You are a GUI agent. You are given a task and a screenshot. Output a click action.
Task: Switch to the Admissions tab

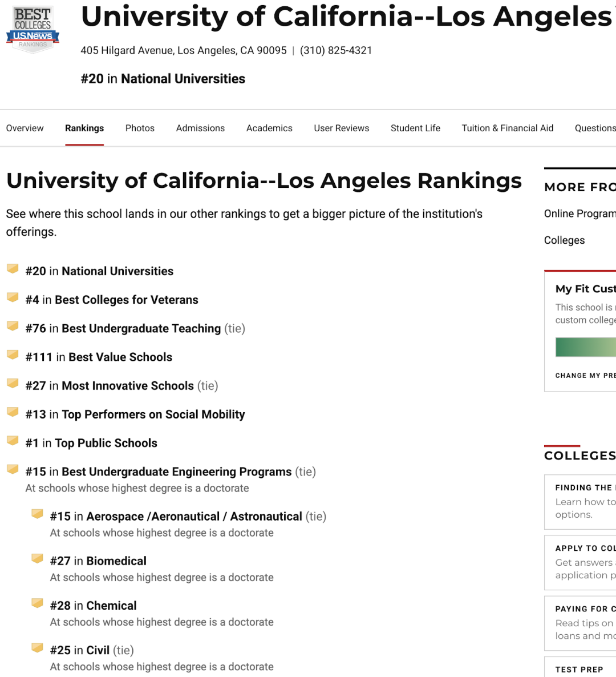tap(200, 128)
